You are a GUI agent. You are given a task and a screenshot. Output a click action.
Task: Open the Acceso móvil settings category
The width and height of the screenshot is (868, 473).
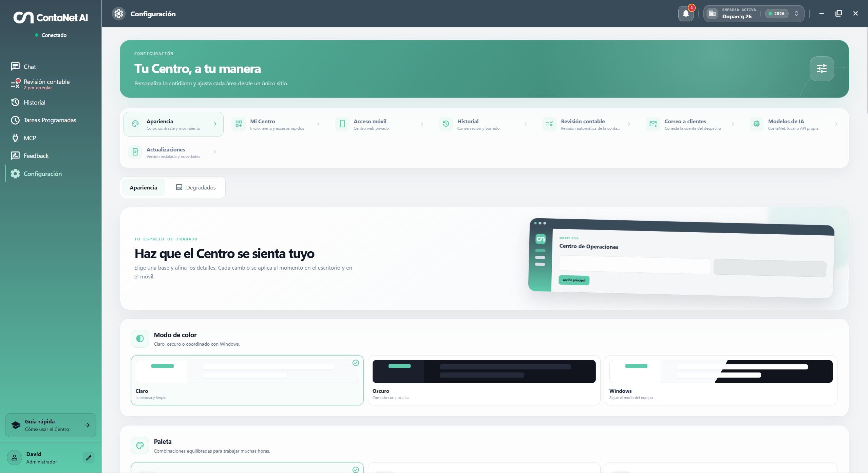381,124
